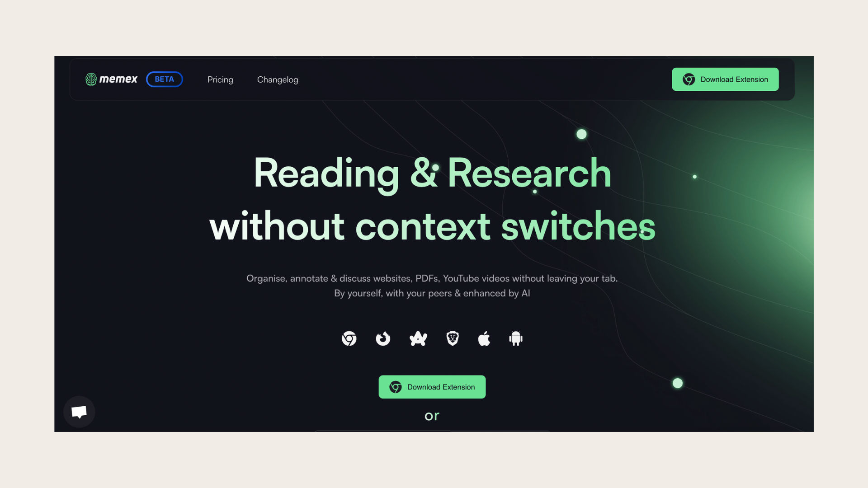Click the Firefox browser icon
The width and height of the screenshot is (868, 488).
[383, 338]
